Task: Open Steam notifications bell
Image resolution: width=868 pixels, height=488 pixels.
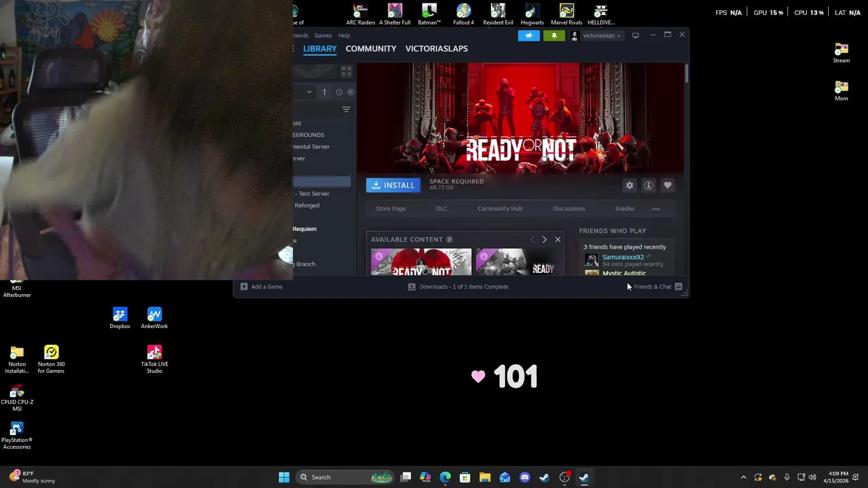Action: (x=554, y=35)
